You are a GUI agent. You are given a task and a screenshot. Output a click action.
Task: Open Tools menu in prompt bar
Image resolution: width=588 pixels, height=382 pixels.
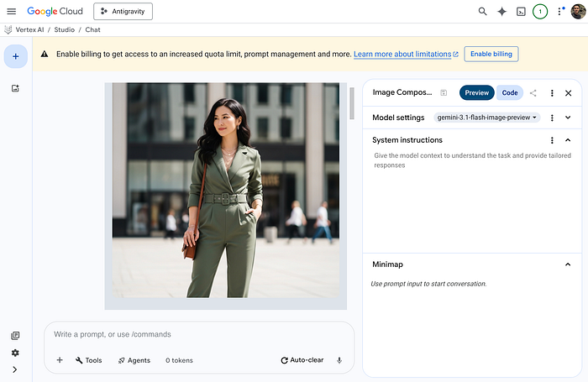point(89,360)
